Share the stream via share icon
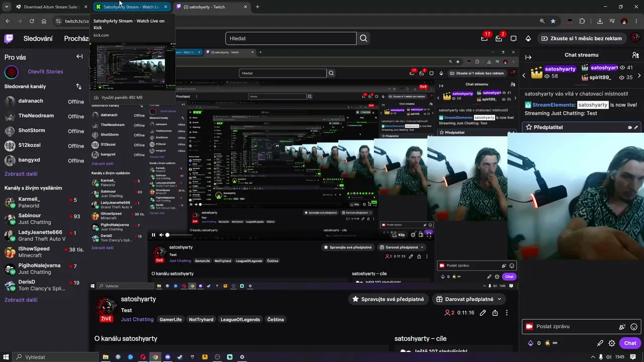The width and height of the screenshot is (644, 362). pos(495,313)
